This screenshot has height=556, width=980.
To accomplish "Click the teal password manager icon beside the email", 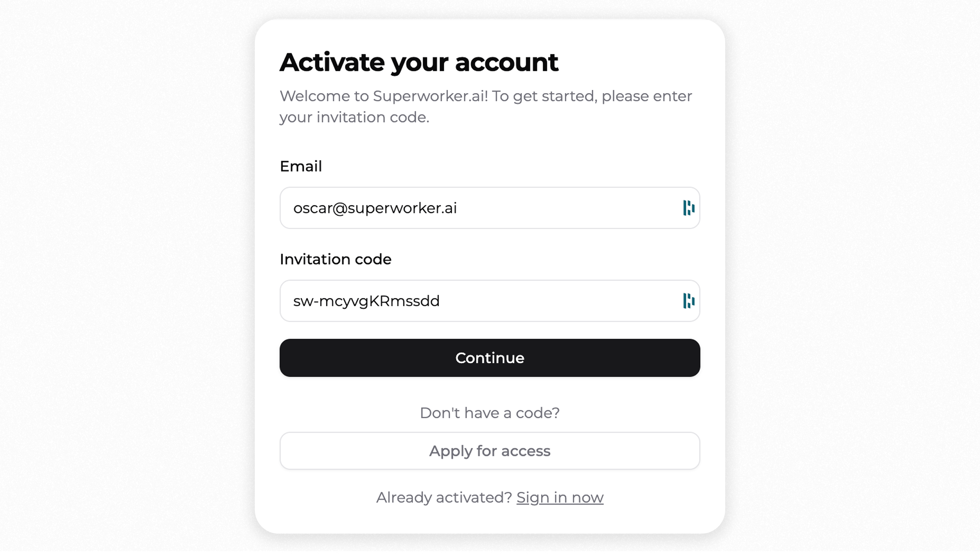I will pyautogui.click(x=688, y=208).
